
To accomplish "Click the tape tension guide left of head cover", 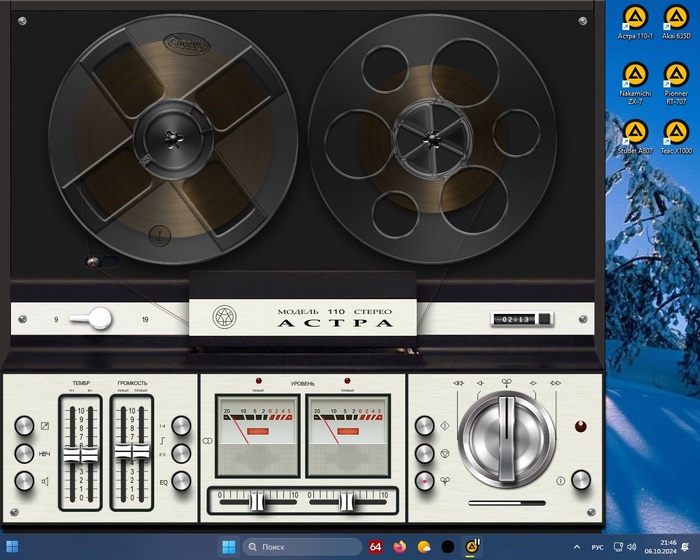I will [x=92, y=262].
